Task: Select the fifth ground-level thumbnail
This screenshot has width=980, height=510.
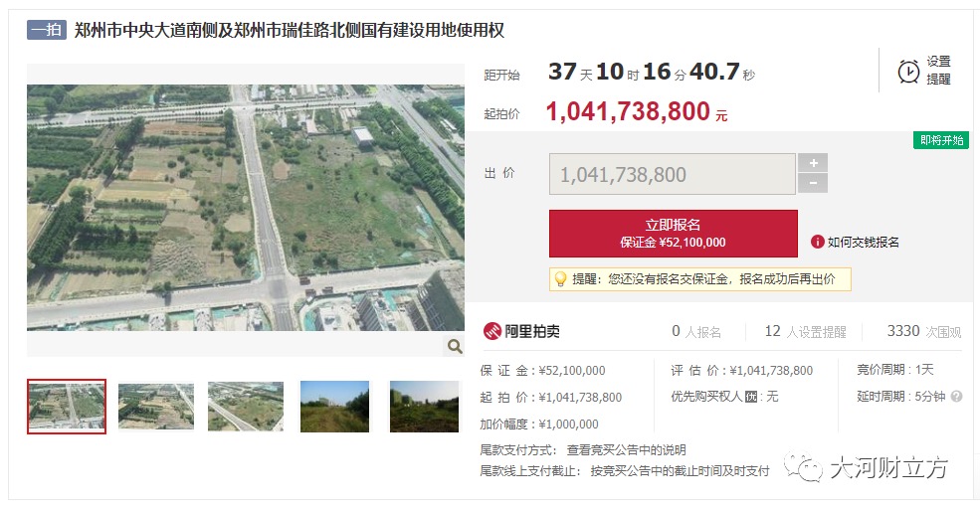Action: click(x=425, y=407)
